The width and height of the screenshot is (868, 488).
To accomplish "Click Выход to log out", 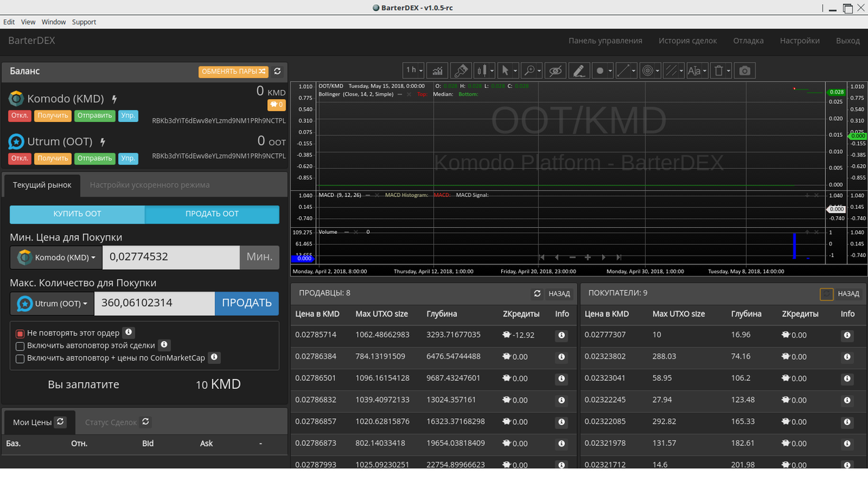I will 848,41.
